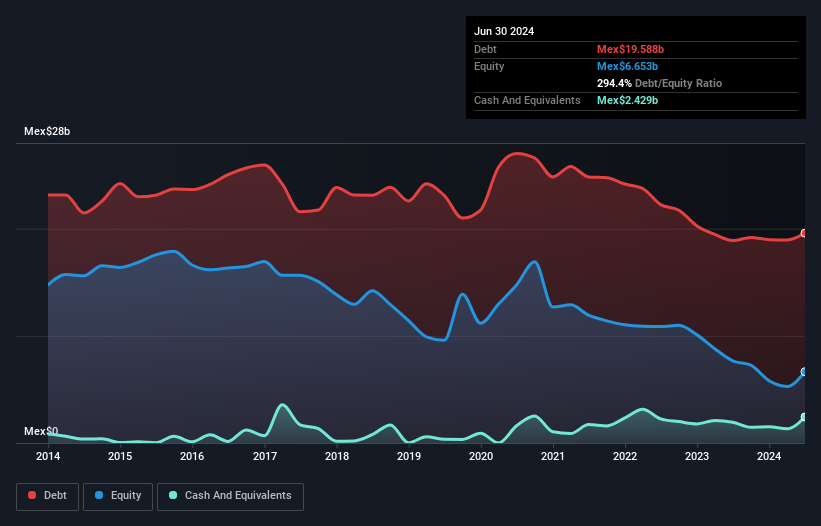This screenshot has width=821, height=526.
Task: Click the Mex$19.588b debt value
Action: click(x=630, y=49)
